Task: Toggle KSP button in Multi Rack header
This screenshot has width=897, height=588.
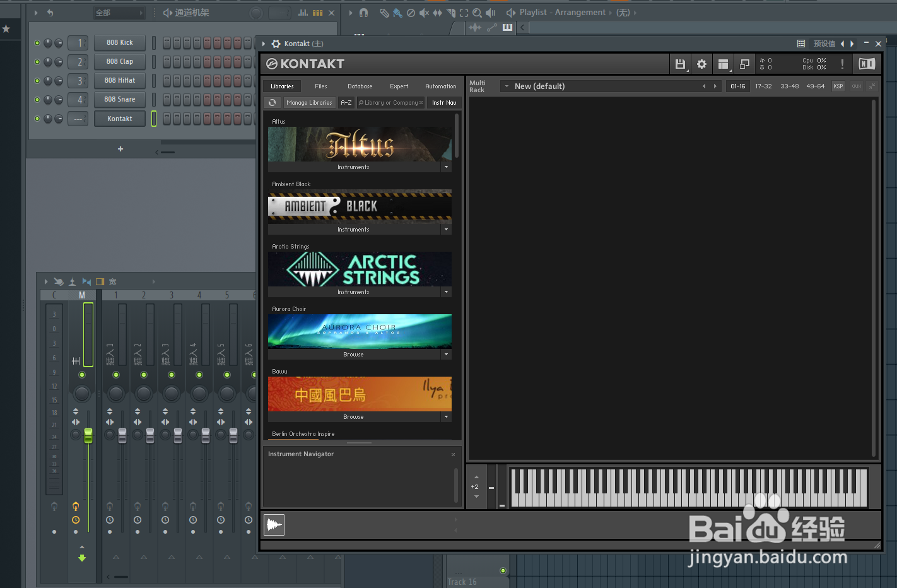Action: pyautogui.click(x=838, y=86)
